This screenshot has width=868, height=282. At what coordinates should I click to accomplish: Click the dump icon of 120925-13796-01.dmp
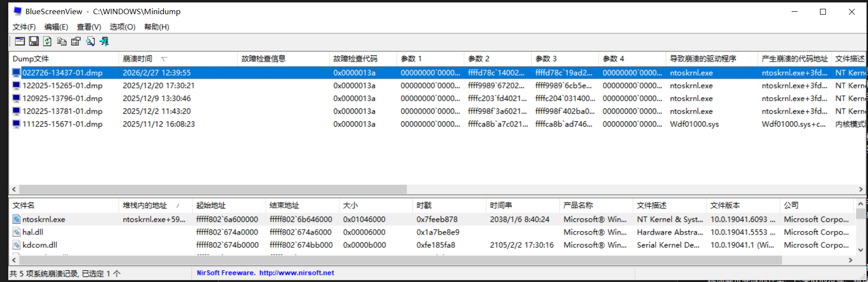pos(17,98)
